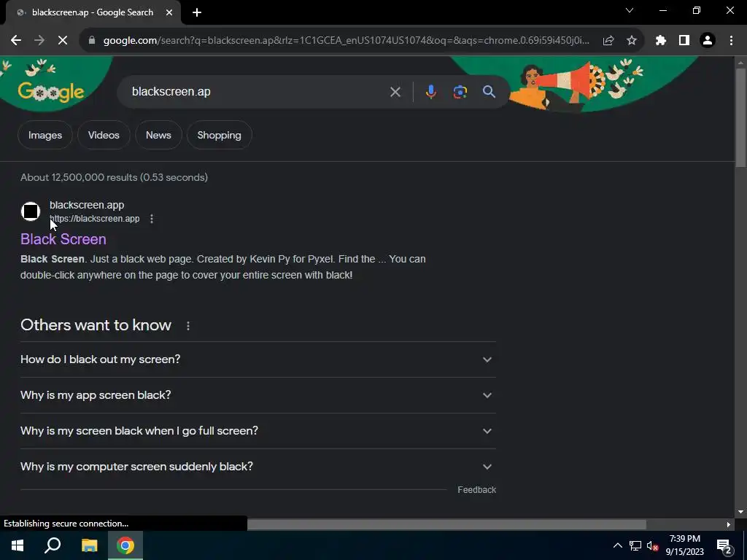The height and width of the screenshot is (560, 747).
Task: Toggle the Chrome side panel icon
Action: click(x=684, y=41)
